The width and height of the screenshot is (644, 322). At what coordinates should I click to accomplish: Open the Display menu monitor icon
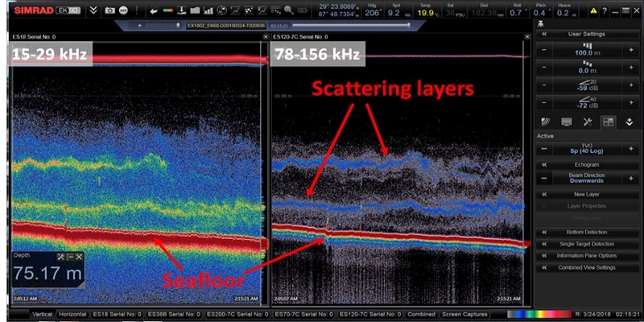(567, 122)
